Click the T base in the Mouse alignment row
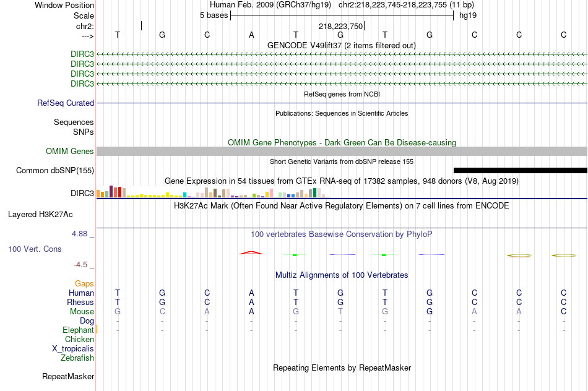The height and width of the screenshot is (391, 588). coord(340,312)
